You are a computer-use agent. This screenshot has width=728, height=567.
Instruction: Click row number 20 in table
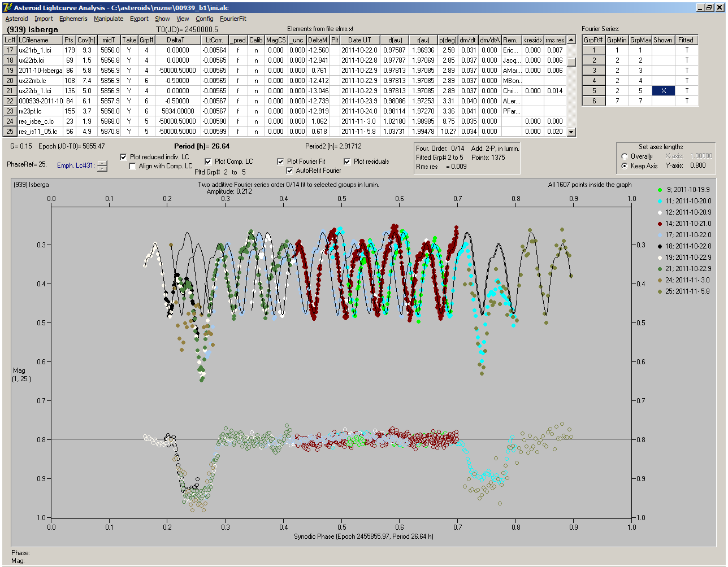click(10, 81)
